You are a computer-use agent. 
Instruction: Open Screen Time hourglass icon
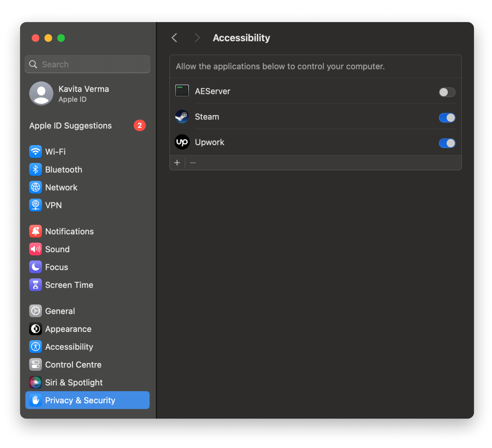pos(35,285)
